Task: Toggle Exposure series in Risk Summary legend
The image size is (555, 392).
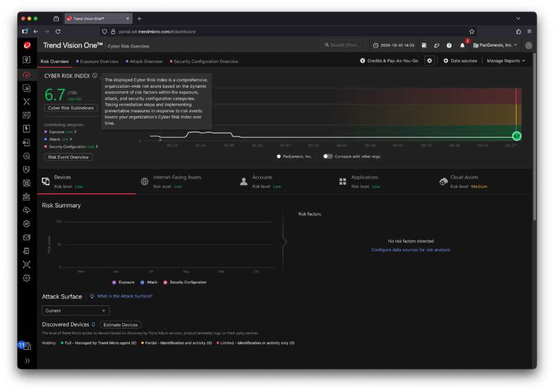Action: click(x=123, y=282)
